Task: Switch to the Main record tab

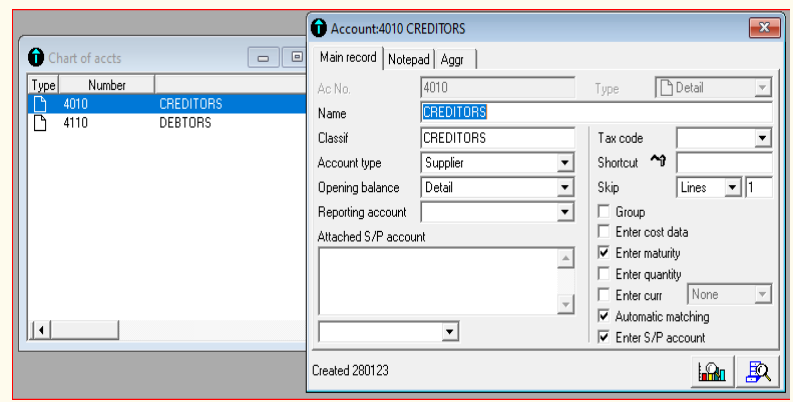Action: pyautogui.click(x=348, y=58)
